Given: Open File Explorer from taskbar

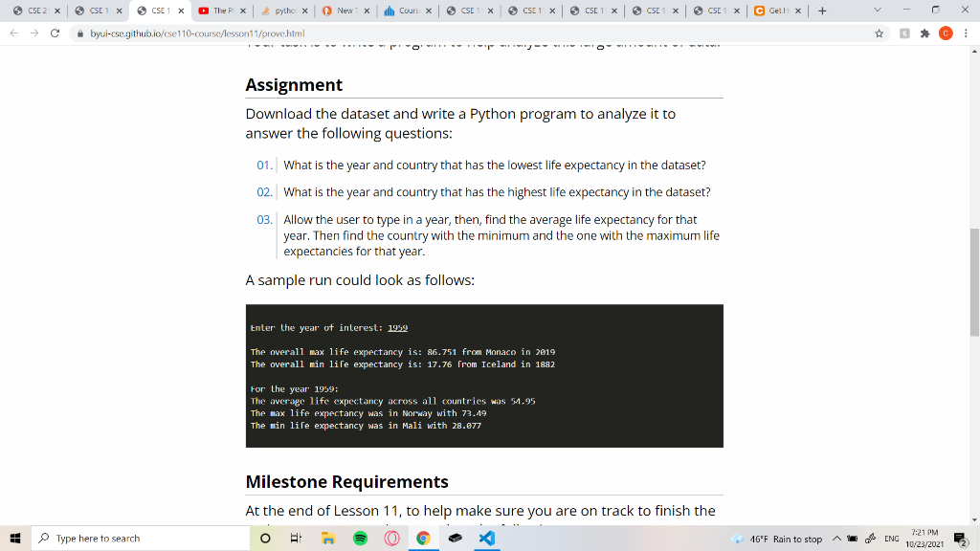Looking at the screenshot, I should [x=328, y=538].
